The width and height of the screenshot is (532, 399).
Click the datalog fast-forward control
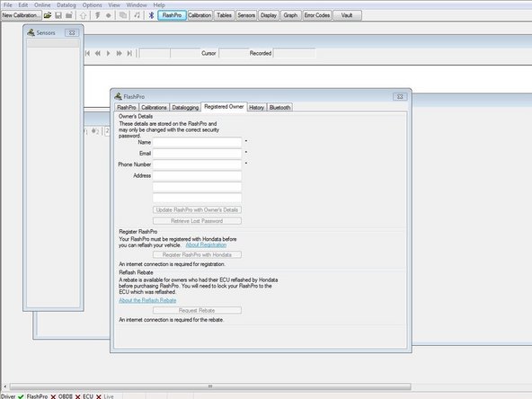(x=120, y=53)
